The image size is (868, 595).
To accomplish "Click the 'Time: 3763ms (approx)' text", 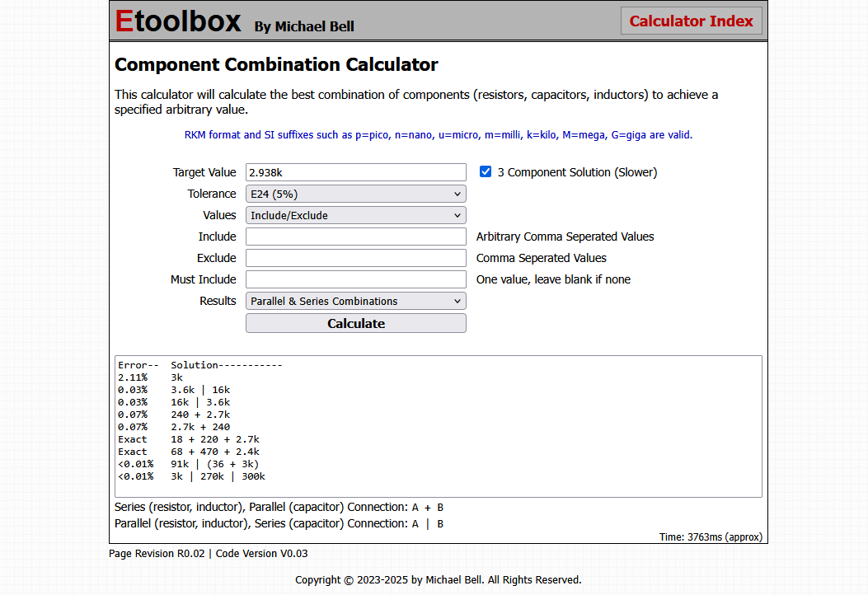I will (x=711, y=536).
